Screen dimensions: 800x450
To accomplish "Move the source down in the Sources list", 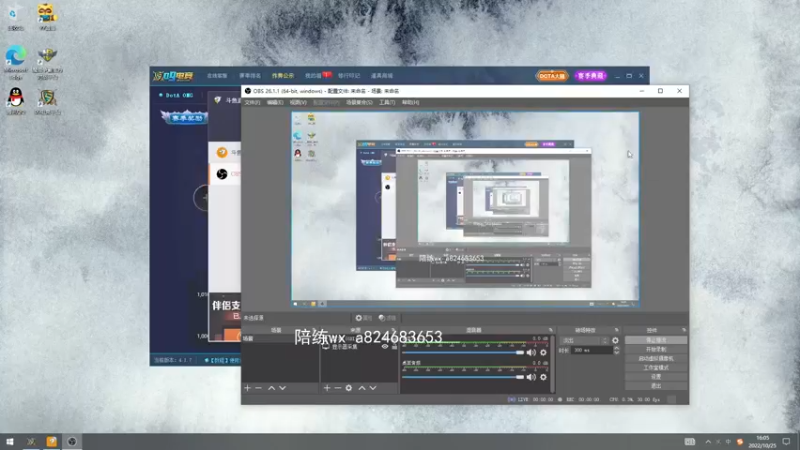I will 373,388.
